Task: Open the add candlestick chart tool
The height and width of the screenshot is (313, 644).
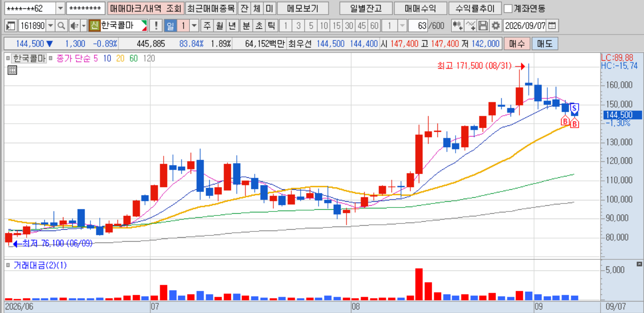Action: point(457,26)
